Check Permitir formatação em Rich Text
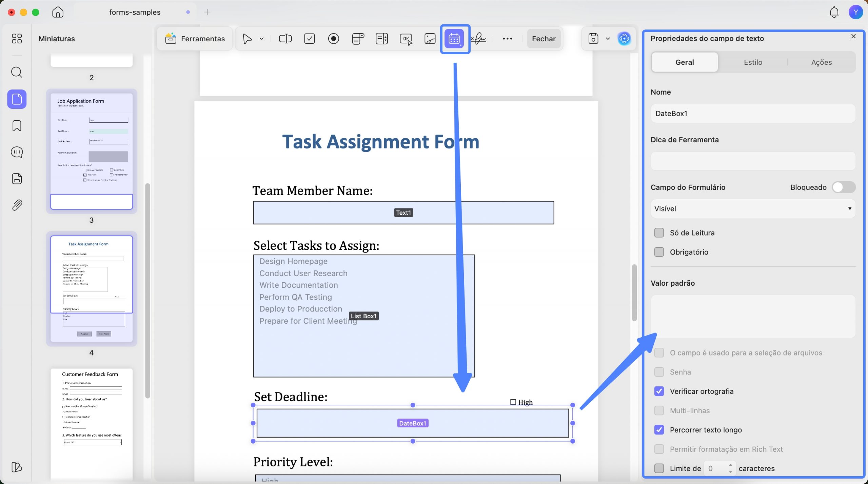This screenshot has height=484, width=868. (x=659, y=449)
